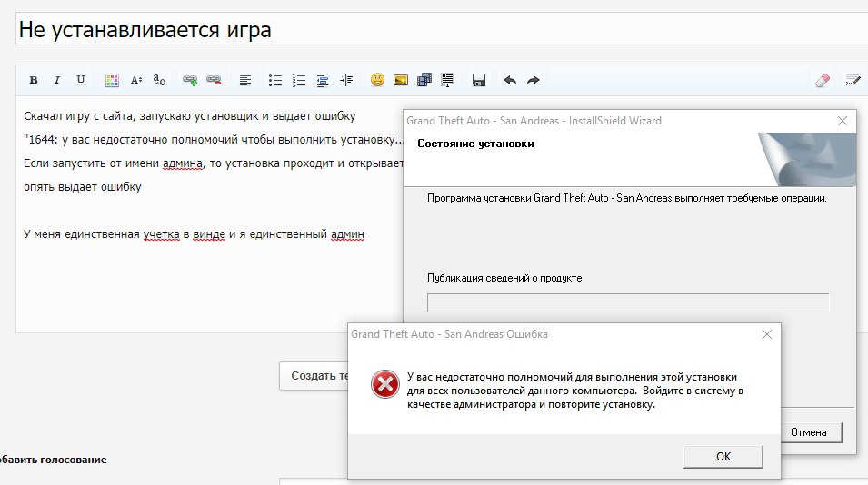868x485 pixels.
Task: Toggle source mode pencil icon
Action: (x=853, y=80)
